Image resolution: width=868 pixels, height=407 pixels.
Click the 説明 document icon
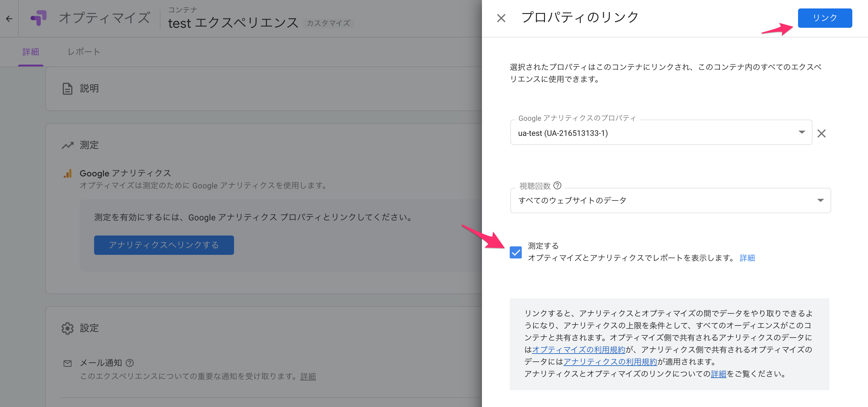coord(67,89)
